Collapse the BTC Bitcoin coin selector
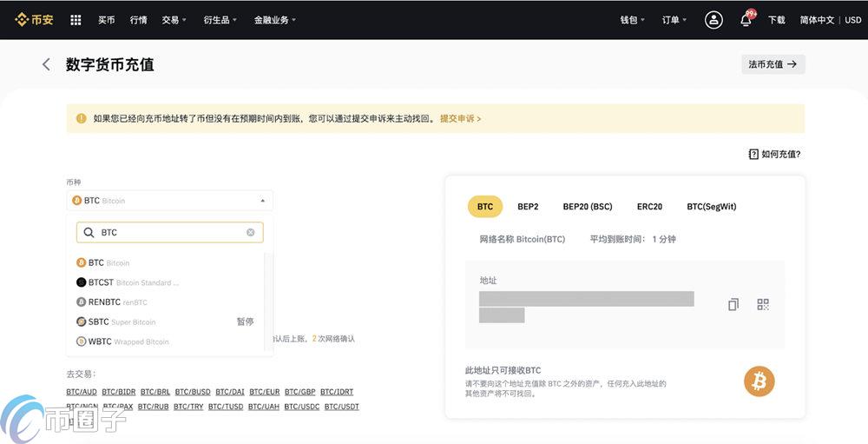This screenshot has width=868, height=444. pos(263,201)
